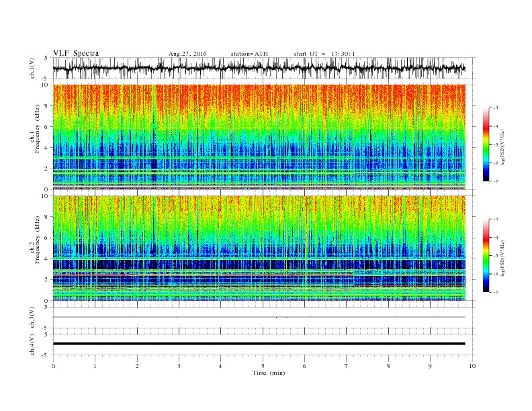532x411 pixels.
Task: Click the thick black ch.4 signal trace
Action: coord(259,344)
